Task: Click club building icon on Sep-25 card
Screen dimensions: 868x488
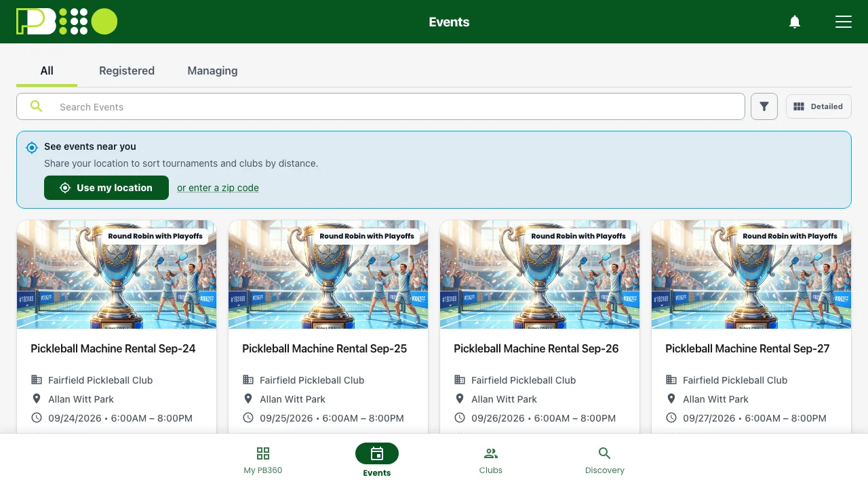Action: (248, 380)
